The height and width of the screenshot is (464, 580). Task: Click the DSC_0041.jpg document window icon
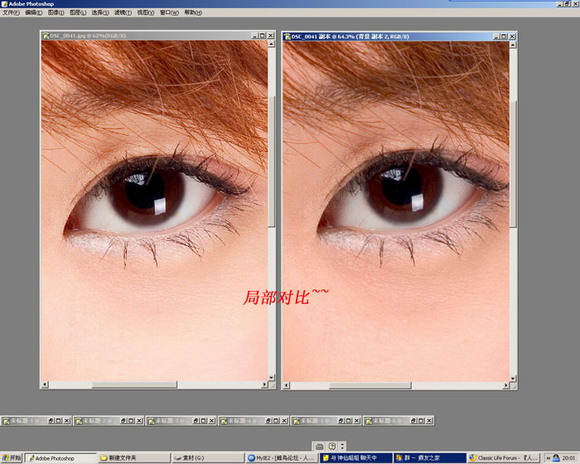45,36
